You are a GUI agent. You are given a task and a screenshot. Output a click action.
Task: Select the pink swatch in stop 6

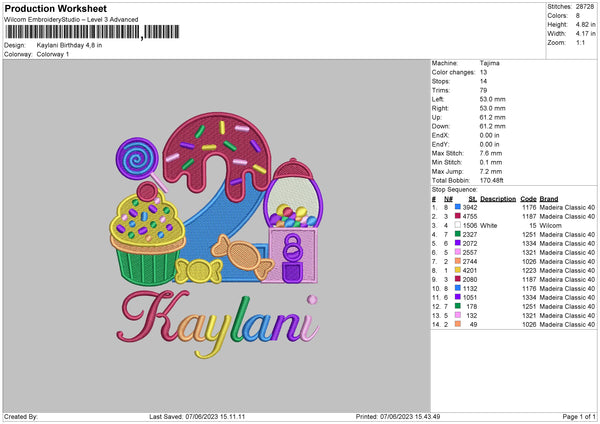pyautogui.click(x=458, y=252)
